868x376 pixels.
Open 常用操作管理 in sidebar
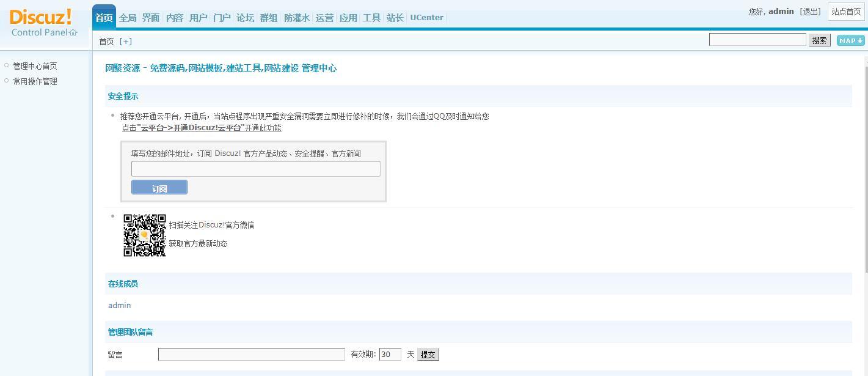(35, 81)
